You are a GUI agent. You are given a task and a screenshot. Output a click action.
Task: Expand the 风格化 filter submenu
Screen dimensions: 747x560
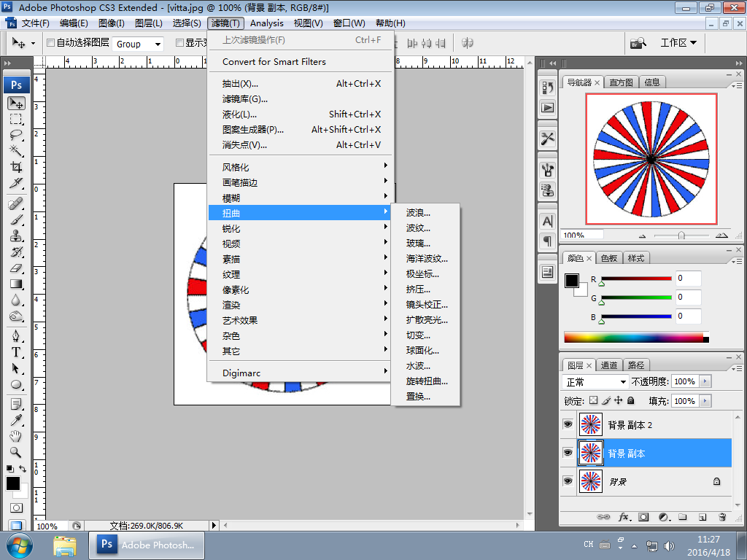tap(300, 167)
